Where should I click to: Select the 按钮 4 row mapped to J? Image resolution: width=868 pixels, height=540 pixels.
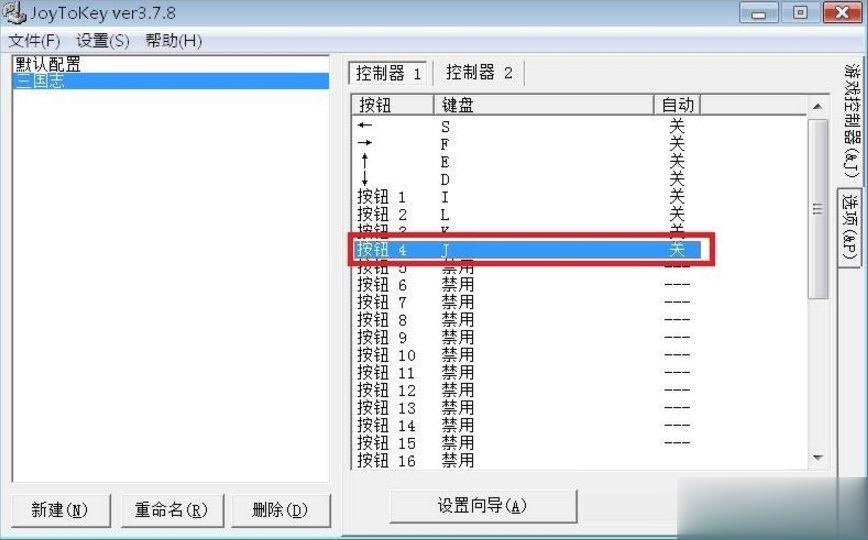pyautogui.click(x=527, y=249)
